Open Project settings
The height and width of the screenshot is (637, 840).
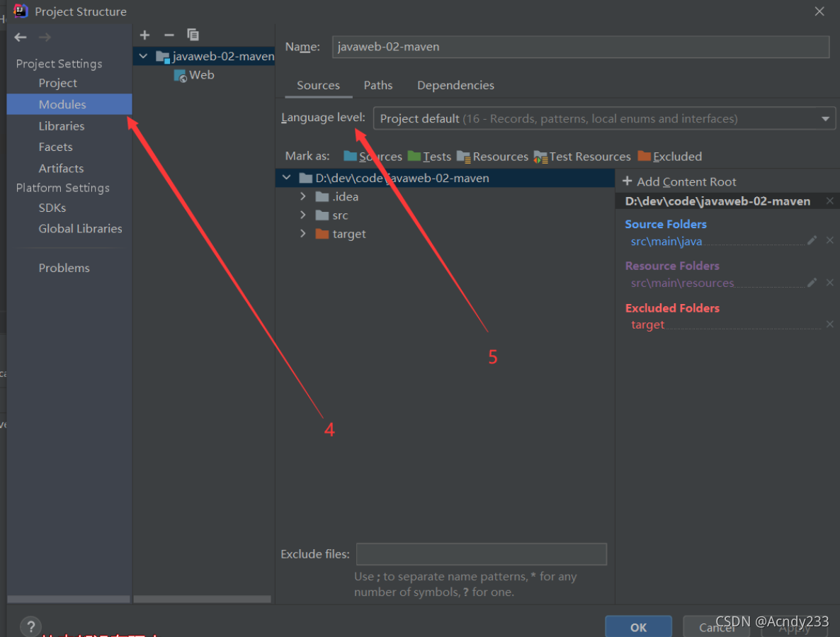tap(58, 83)
